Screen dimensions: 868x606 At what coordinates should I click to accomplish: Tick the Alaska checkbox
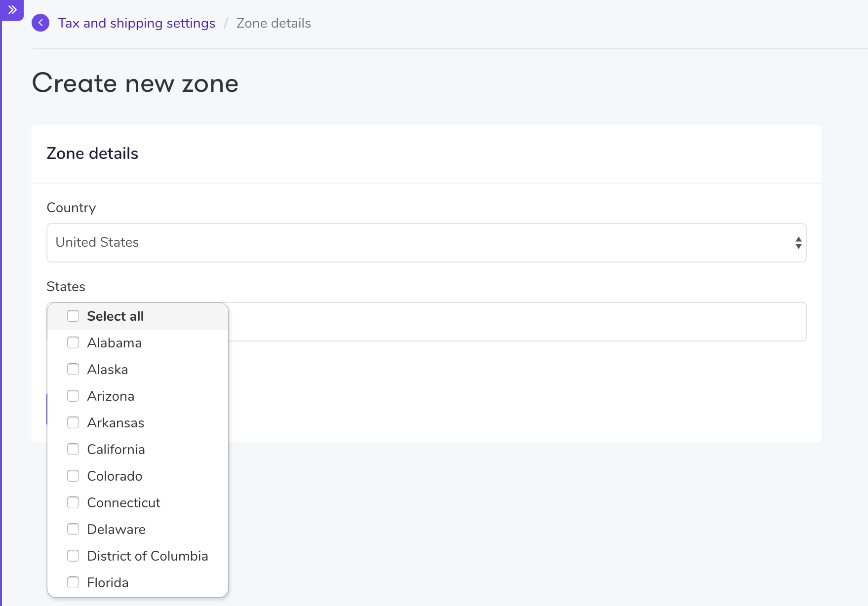coord(73,369)
